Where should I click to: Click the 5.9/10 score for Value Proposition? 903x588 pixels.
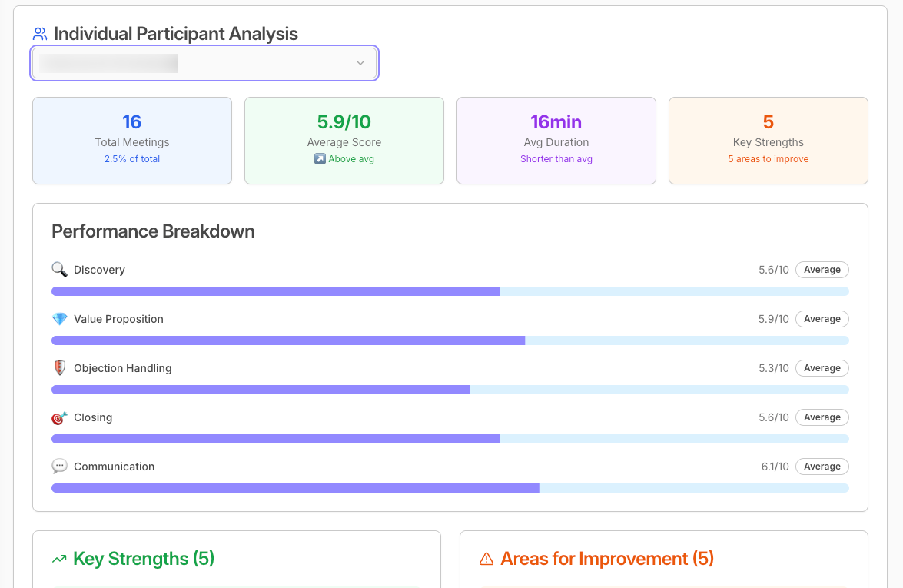tap(773, 319)
